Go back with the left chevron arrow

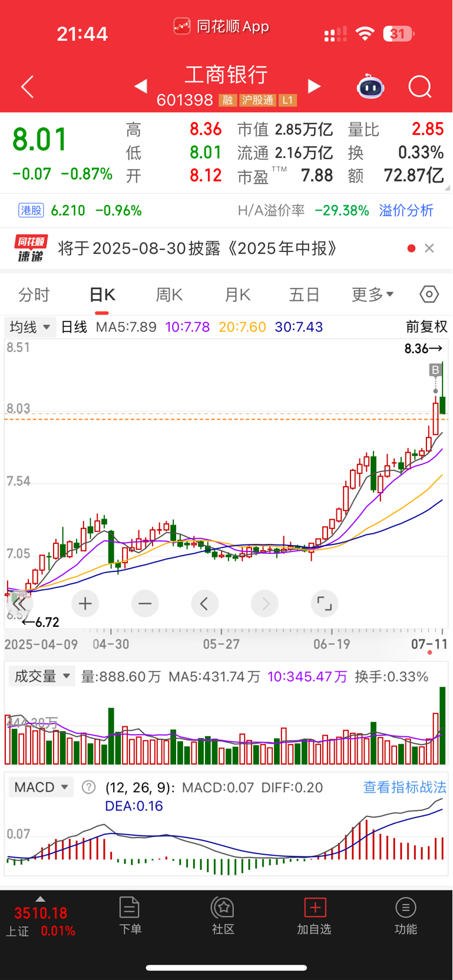[x=27, y=87]
